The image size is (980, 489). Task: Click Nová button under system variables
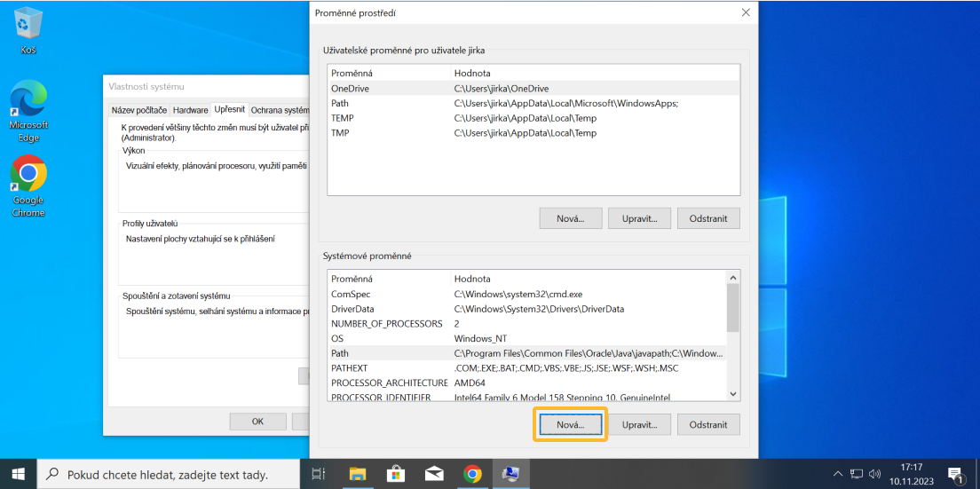pos(570,424)
